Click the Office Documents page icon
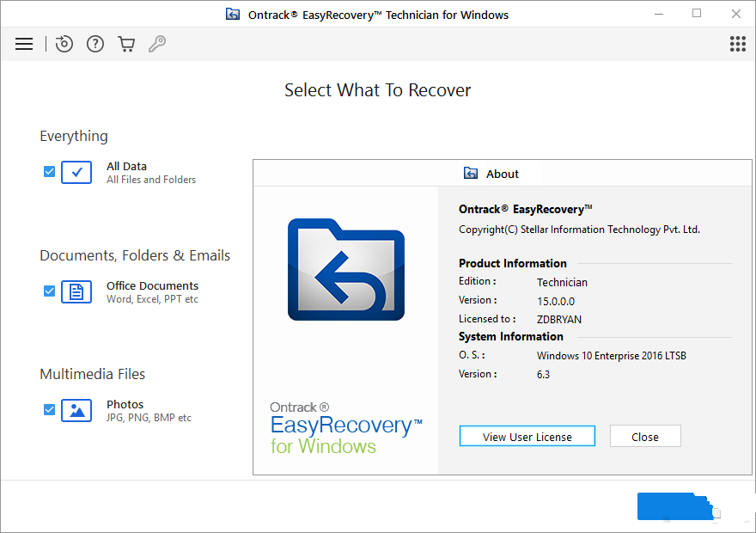 76,291
